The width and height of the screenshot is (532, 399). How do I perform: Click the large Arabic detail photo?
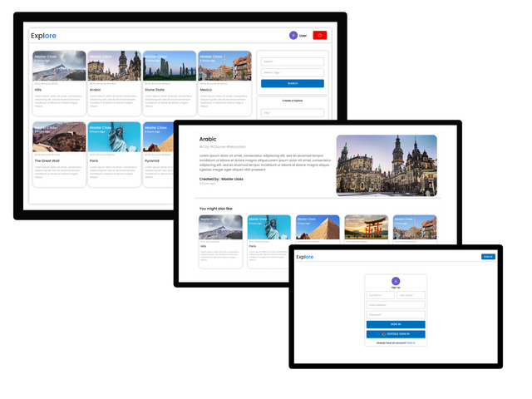click(386, 165)
